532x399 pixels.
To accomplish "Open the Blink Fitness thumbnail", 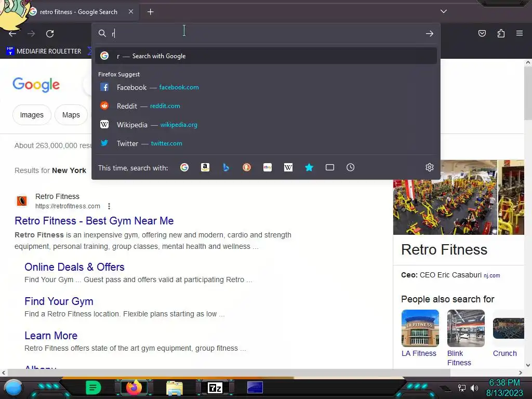I will pos(466,328).
